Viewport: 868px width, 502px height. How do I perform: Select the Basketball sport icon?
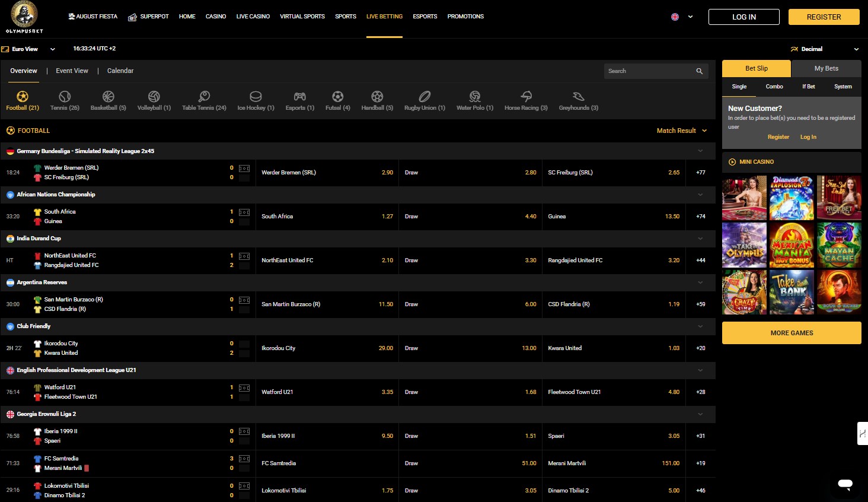click(108, 97)
